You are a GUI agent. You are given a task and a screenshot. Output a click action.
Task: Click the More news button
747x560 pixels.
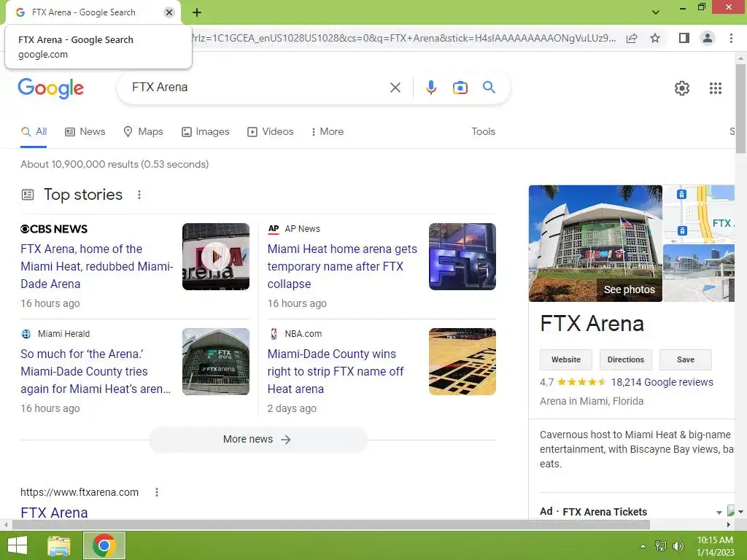pos(258,439)
